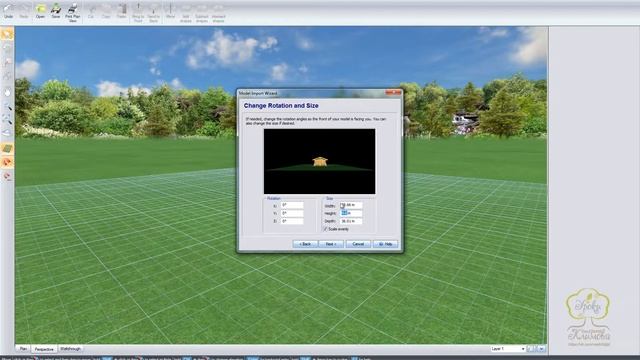Click the Print Plan View icon
The width and height of the screenshot is (640, 360).
pos(72,12)
